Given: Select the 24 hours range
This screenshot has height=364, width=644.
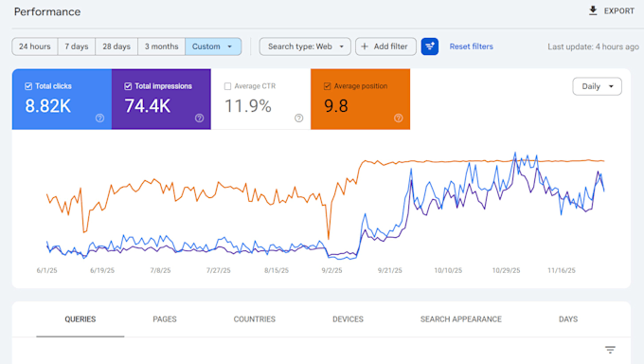Looking at the screenshot, I should [x=35, y=46].
